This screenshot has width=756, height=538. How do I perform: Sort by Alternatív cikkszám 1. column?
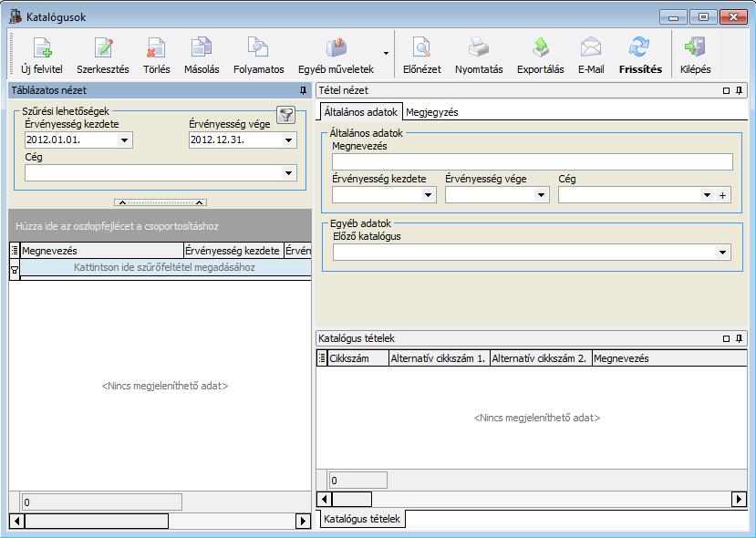[440, 358]
